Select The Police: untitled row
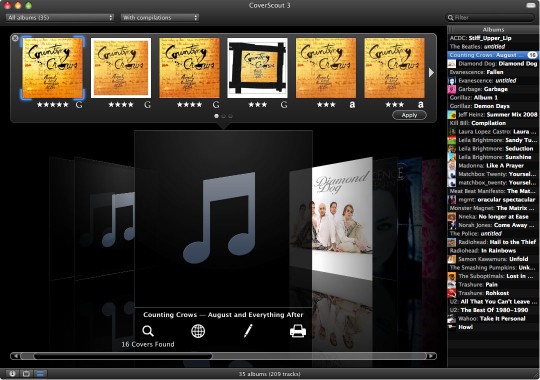540x380 pixels. pyautogui.click(x=493, y=234)
